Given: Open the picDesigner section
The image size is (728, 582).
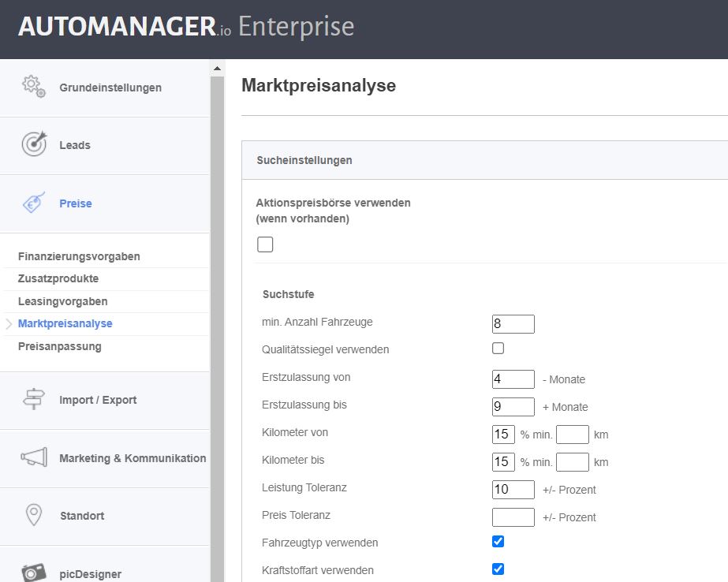Looking at the screenshot, I should coord(105,565).
